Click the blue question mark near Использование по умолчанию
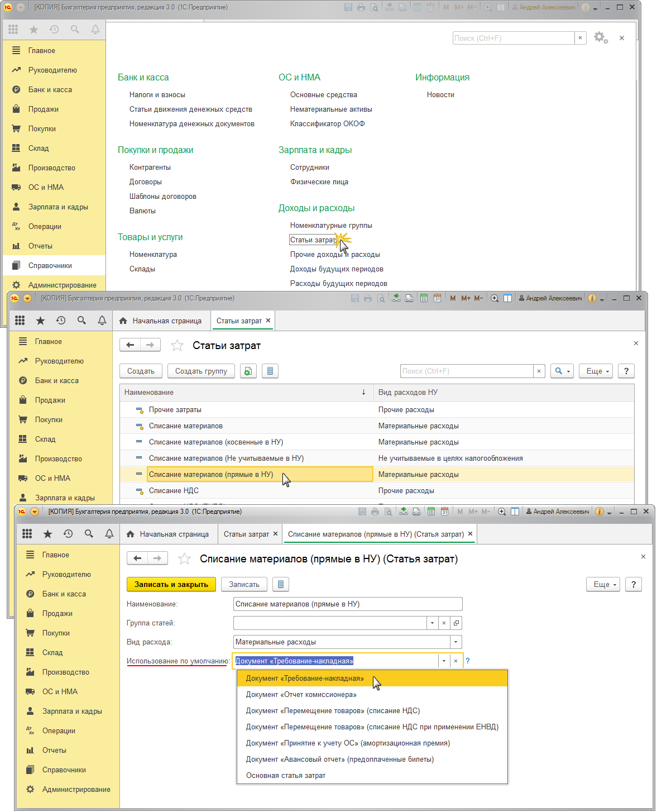This screenshot has height=812, width=657. coord(468,661)
